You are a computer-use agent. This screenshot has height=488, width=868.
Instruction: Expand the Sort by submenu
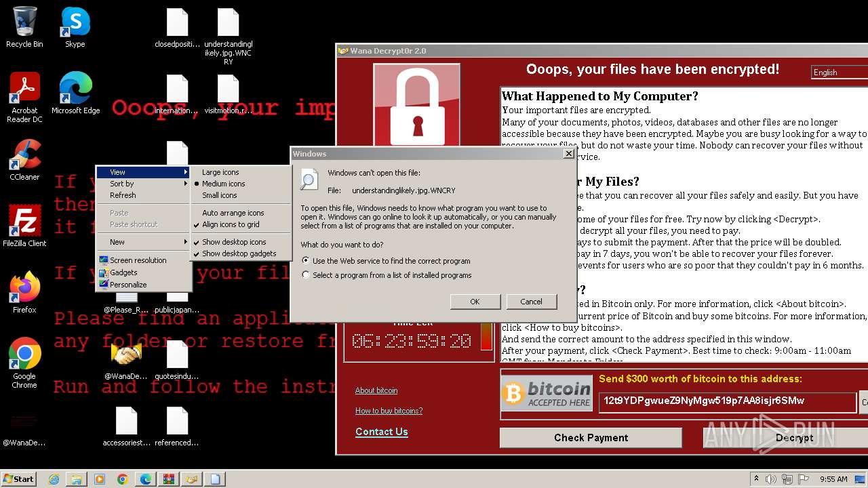tap(143, 184)
